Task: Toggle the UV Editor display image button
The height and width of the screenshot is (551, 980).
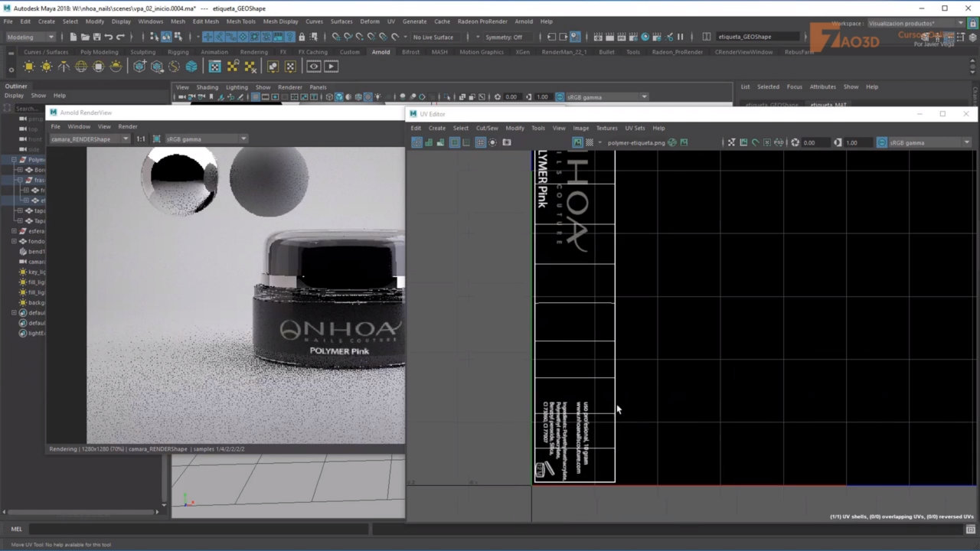Action: point(577,142)
